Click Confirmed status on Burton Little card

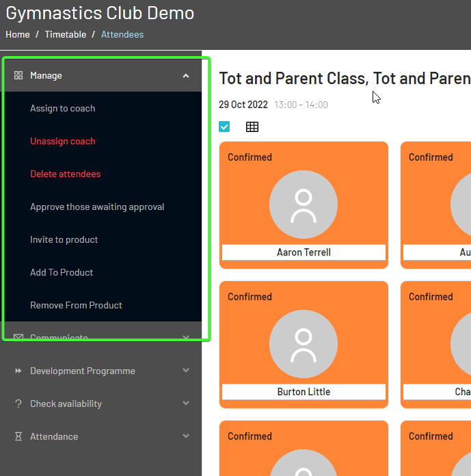(250, 297)
